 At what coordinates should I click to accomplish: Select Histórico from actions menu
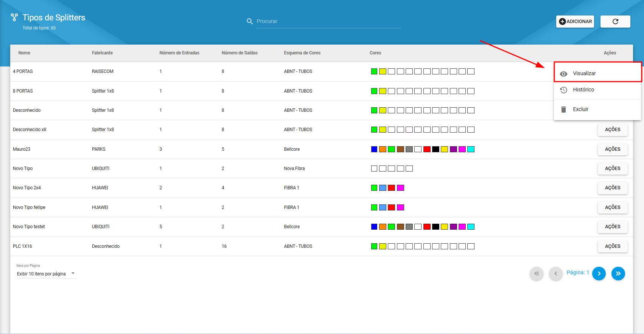coord(597,90)
